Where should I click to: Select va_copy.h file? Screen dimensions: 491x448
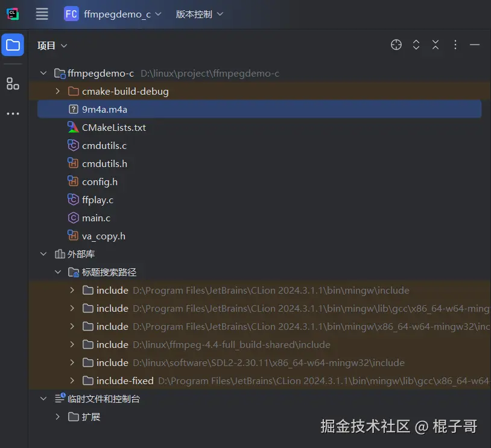coord(104,236)
